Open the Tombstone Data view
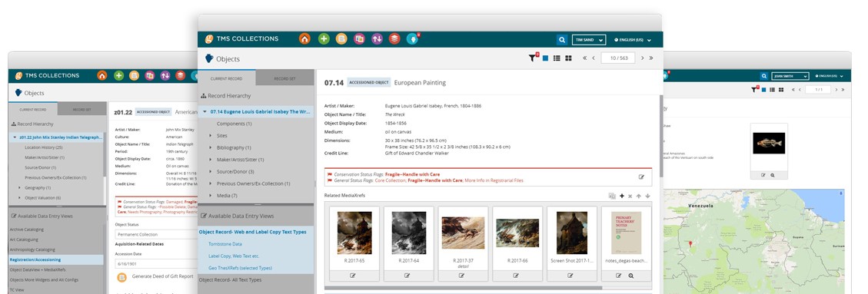 pyautogui.click(x=224, y=243)
